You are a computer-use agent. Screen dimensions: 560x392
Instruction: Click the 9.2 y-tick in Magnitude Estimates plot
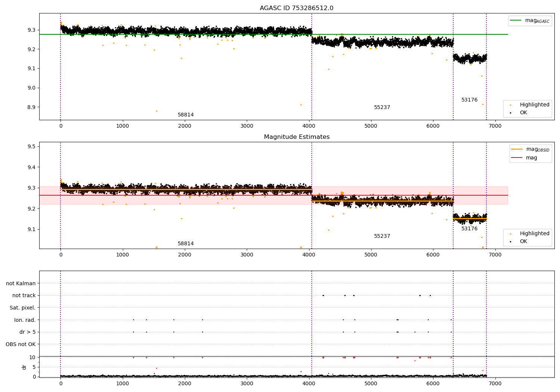(32, 209)
